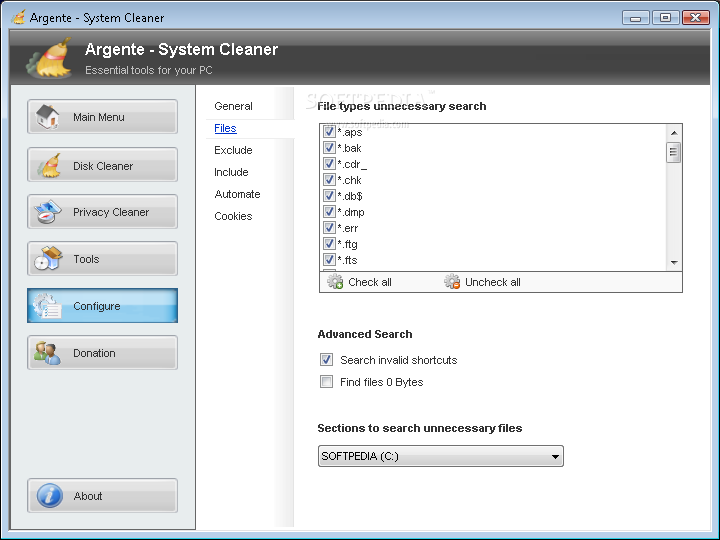Click the orange gear Uncheck all icon
The image size is (720, 540).
[x=452, y=281]
